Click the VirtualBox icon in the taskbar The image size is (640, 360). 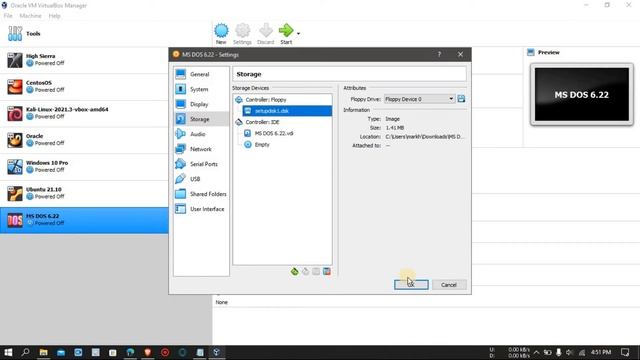(217, 352)
